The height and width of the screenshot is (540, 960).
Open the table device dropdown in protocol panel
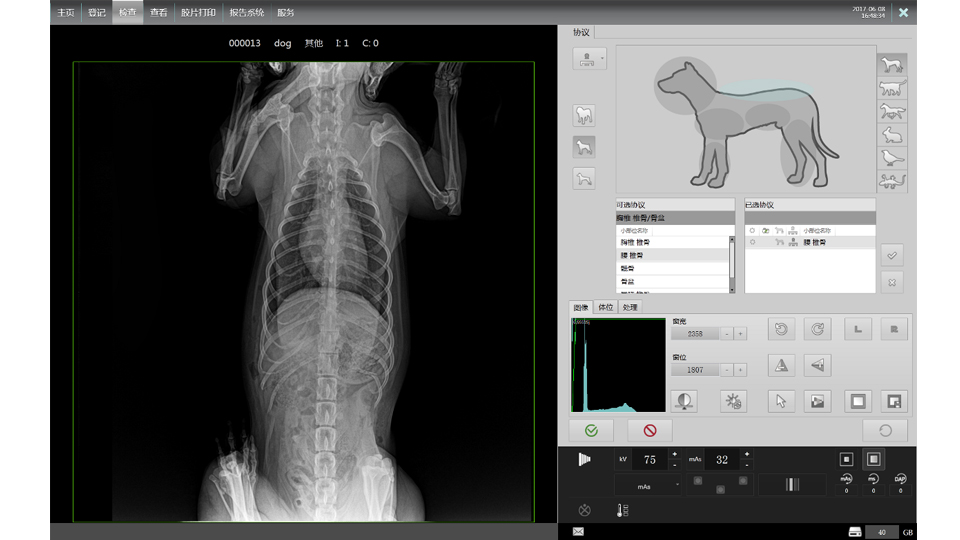tap(589, 59)
